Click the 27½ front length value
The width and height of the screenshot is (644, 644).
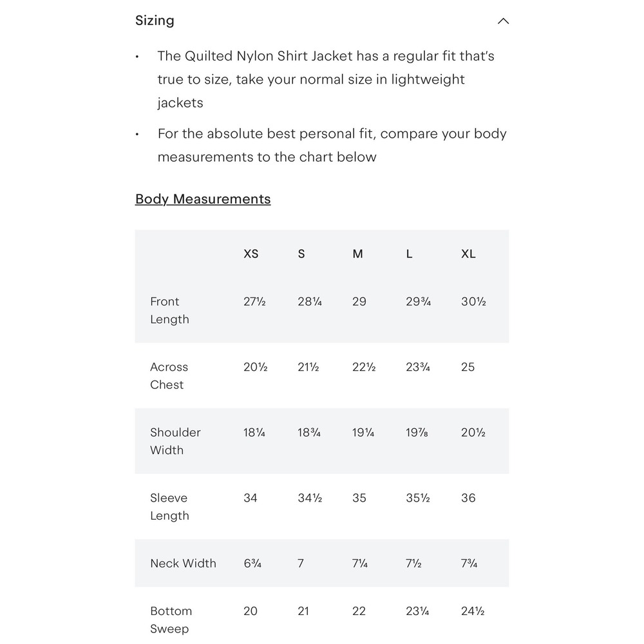(254, 301)
